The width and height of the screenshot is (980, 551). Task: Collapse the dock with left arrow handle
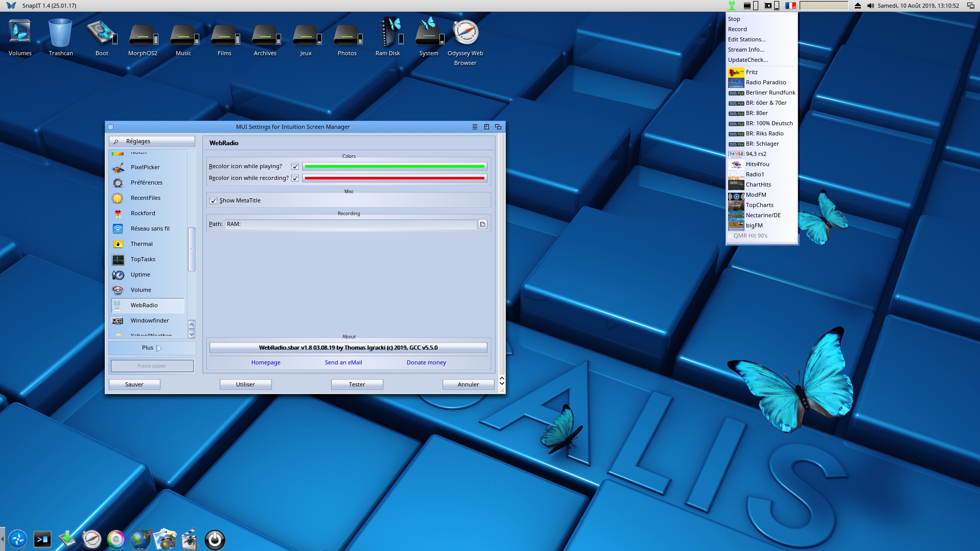2,539
